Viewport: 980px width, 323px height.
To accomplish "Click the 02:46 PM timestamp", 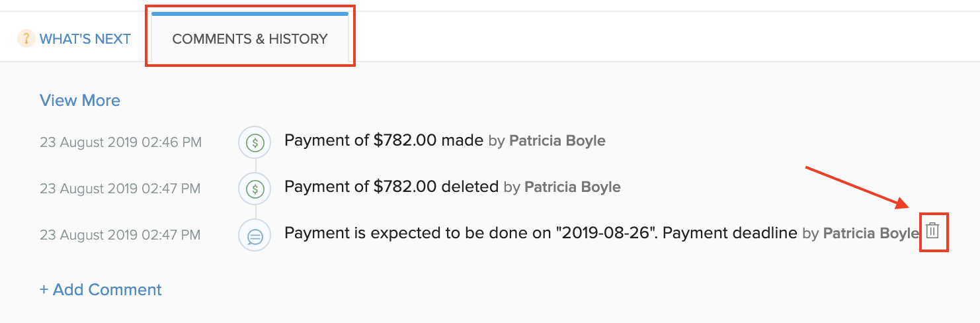I will coord(120,142).
